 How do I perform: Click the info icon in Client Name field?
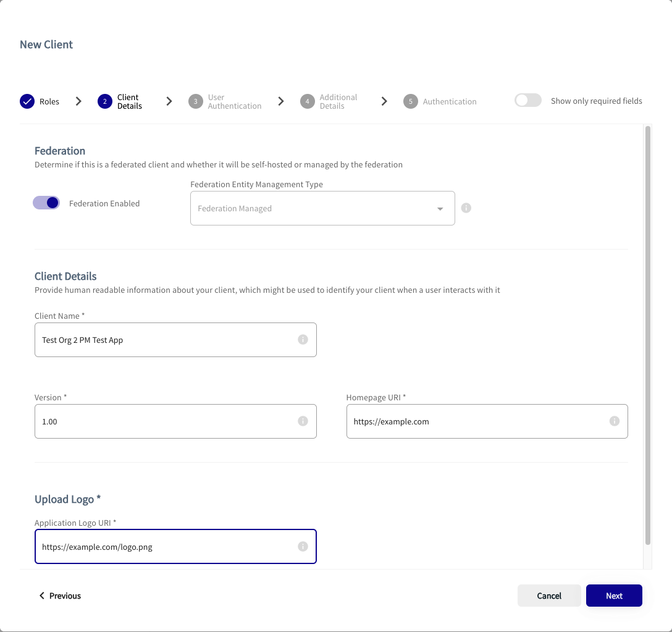pos(303,340)
